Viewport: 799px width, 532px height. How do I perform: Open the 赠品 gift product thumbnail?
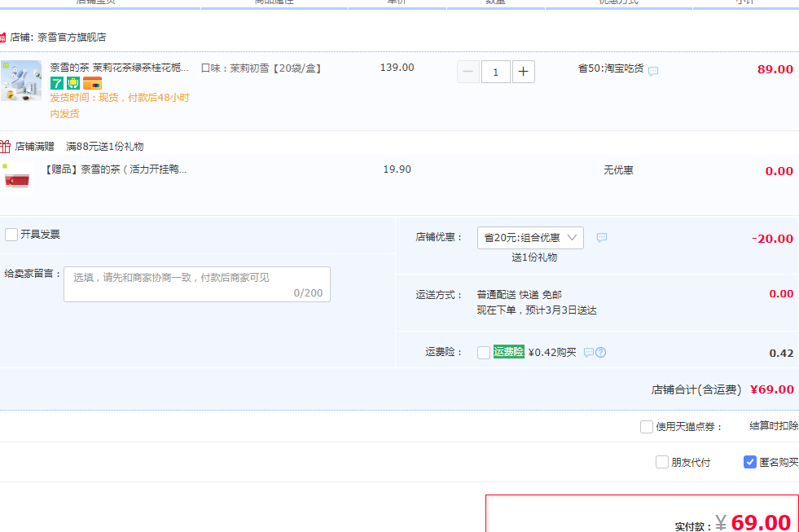click(17, 179)
